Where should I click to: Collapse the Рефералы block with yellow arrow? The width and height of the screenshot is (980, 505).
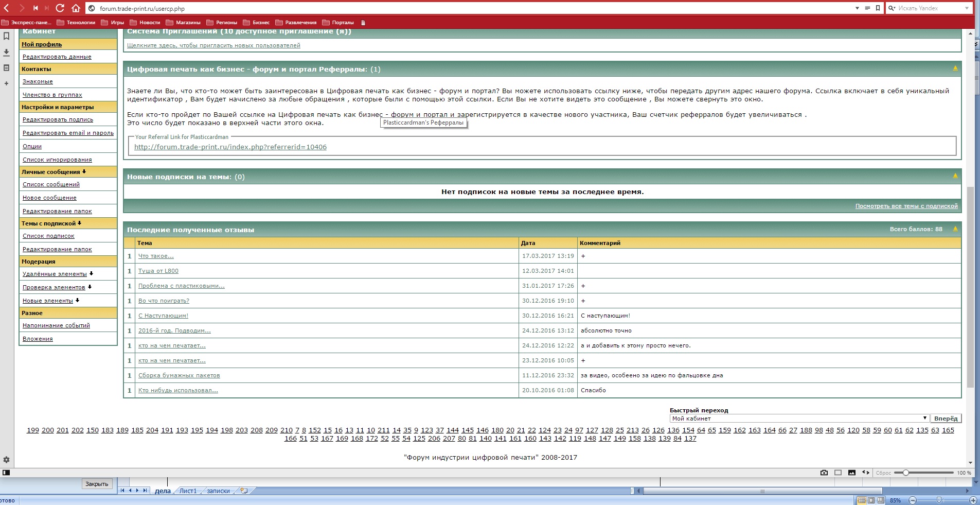pos(955,68)
